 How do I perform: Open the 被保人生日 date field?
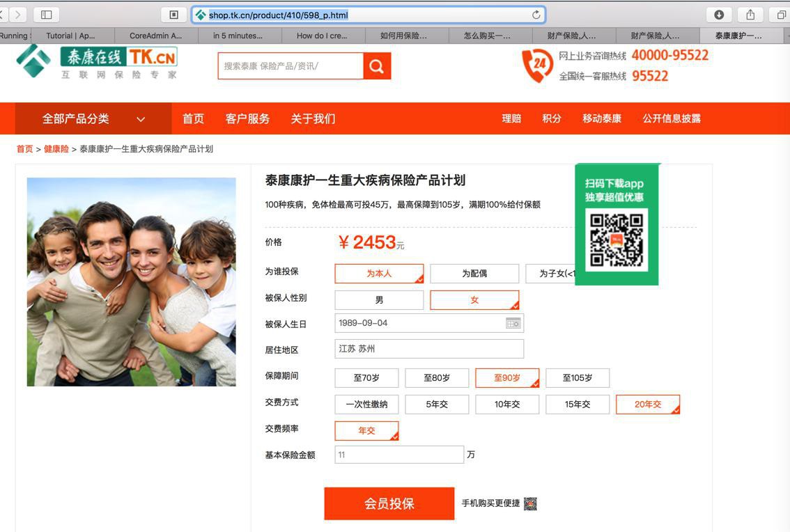point(429,323)
